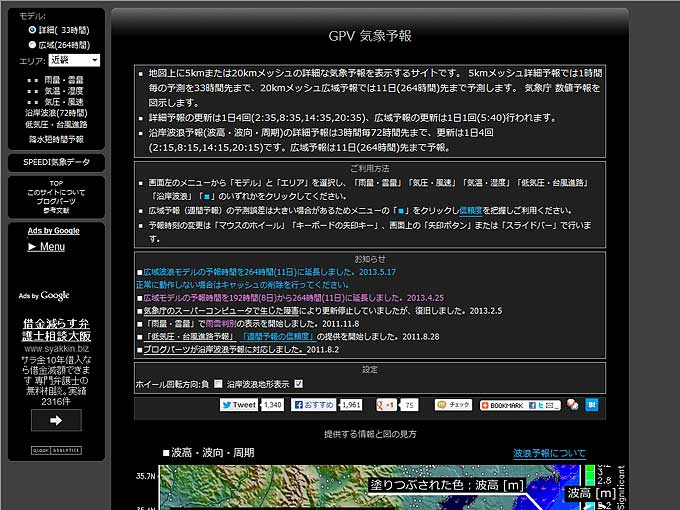Open the ブログパーツが沿岸波浪予報に対応しました link
The image size is (680, 510).
point(225,350)
